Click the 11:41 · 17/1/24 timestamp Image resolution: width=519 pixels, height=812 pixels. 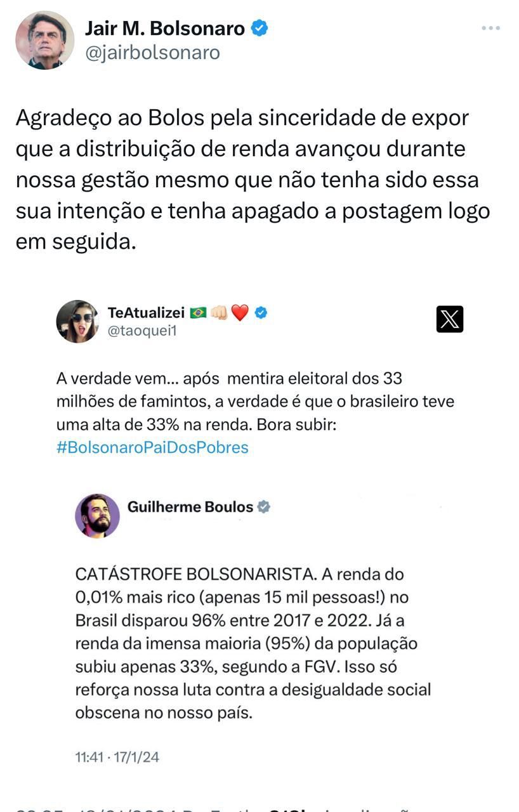pyautogui.click(x=115, y=757)
